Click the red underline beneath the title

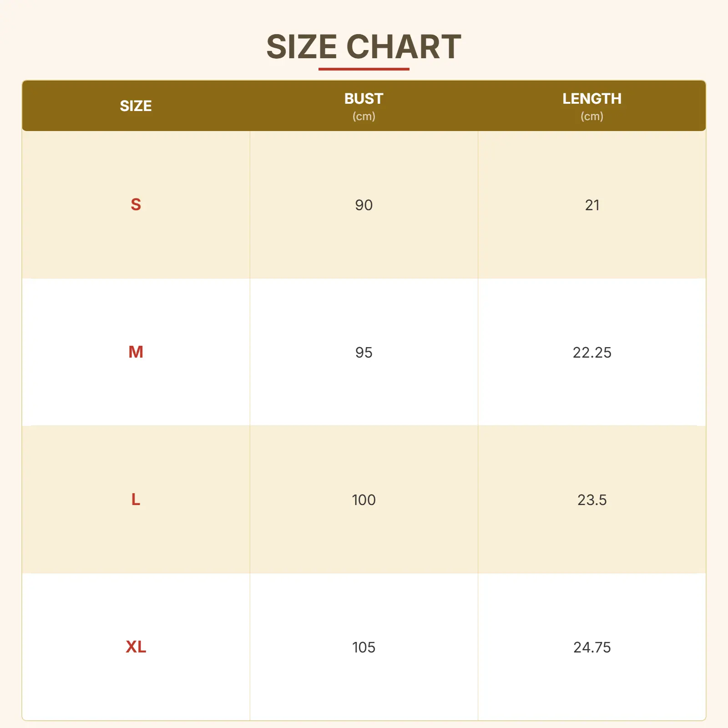click(x=364, y=69)
